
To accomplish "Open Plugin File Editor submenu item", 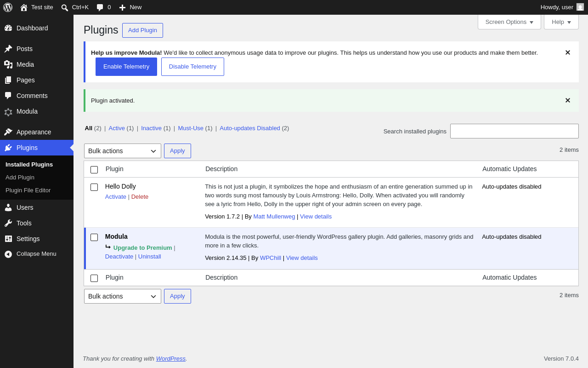I will (28, 190).
